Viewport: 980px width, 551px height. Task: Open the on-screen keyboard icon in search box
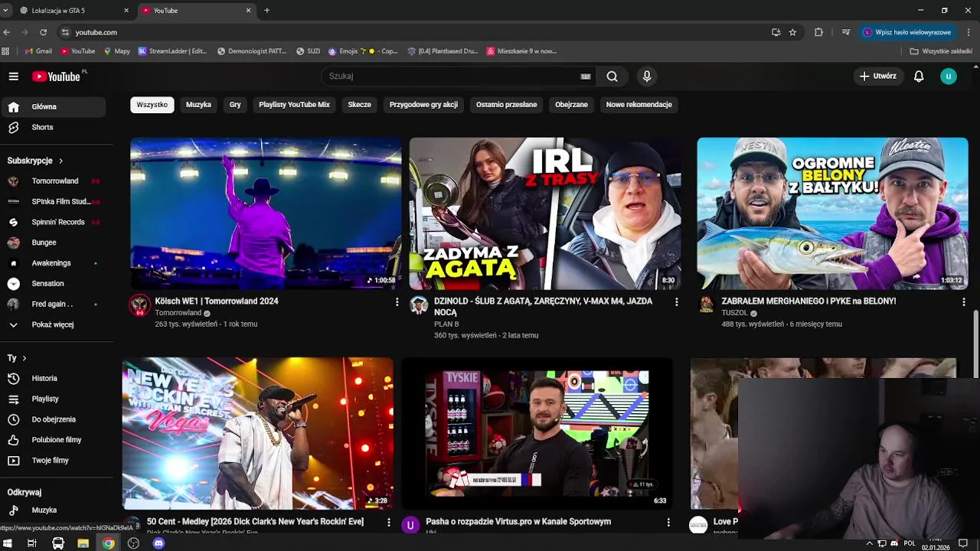point(586,76)
